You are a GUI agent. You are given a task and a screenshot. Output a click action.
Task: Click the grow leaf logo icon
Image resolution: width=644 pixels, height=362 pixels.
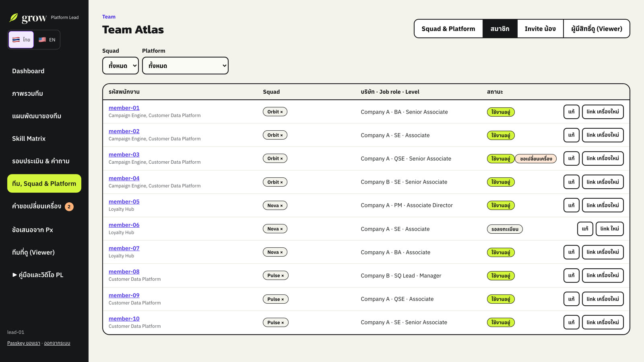[14, 18]
